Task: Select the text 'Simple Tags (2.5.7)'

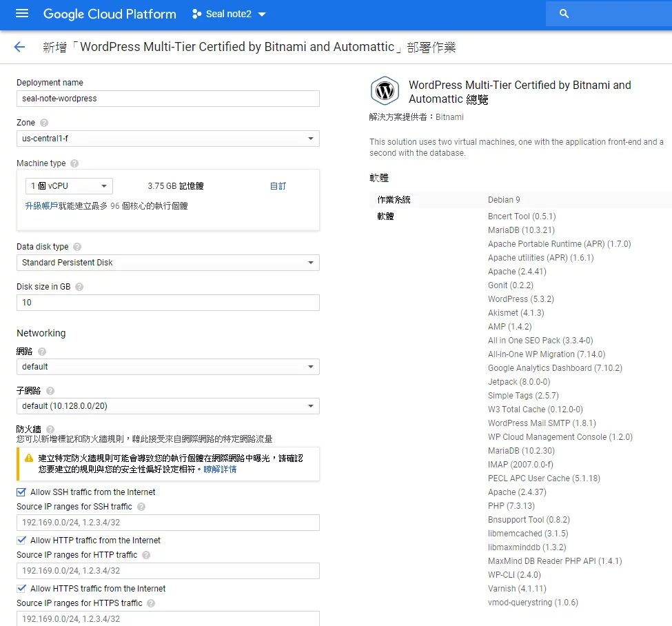Action: point(523,396)
